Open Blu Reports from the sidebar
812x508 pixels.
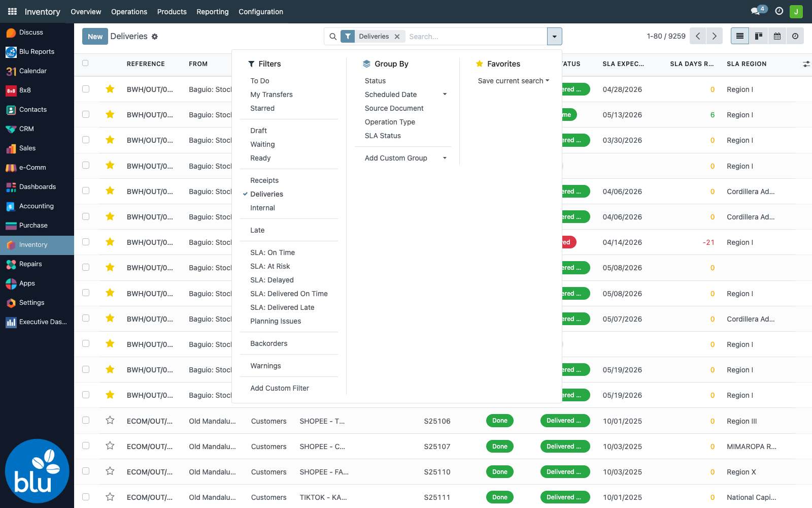coord(37,52)
